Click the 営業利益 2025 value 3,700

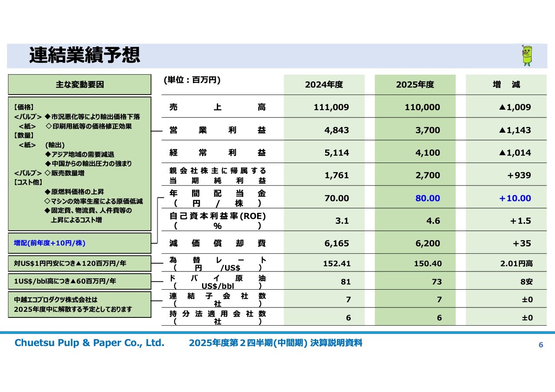point(428,130)
